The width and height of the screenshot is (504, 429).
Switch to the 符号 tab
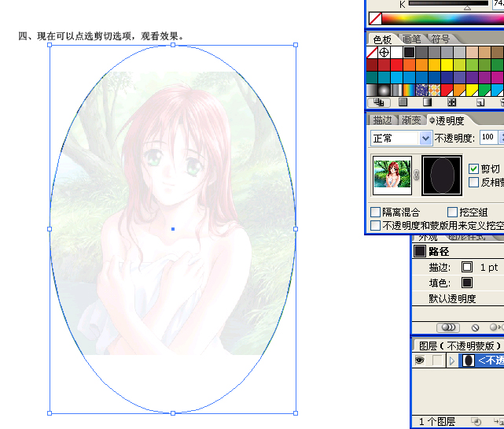440,39
